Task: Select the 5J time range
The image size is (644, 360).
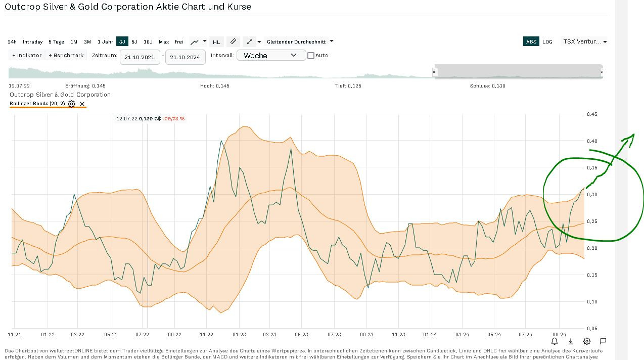Action: coord(134,41)
